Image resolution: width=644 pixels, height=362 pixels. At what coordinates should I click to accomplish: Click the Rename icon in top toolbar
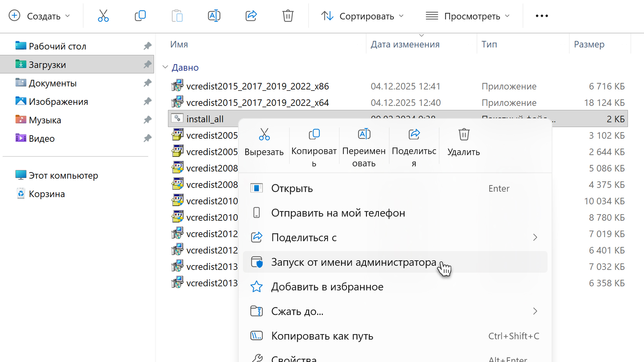coord(214,16)
